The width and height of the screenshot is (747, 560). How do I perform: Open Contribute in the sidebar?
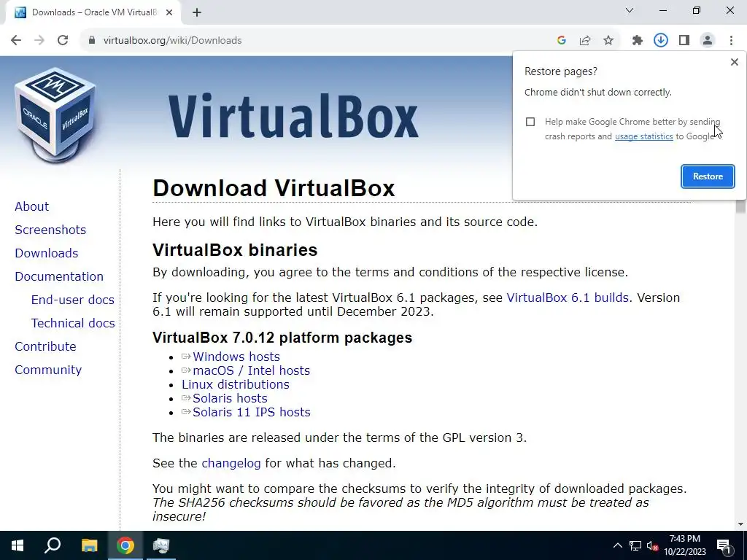(45, 346)
